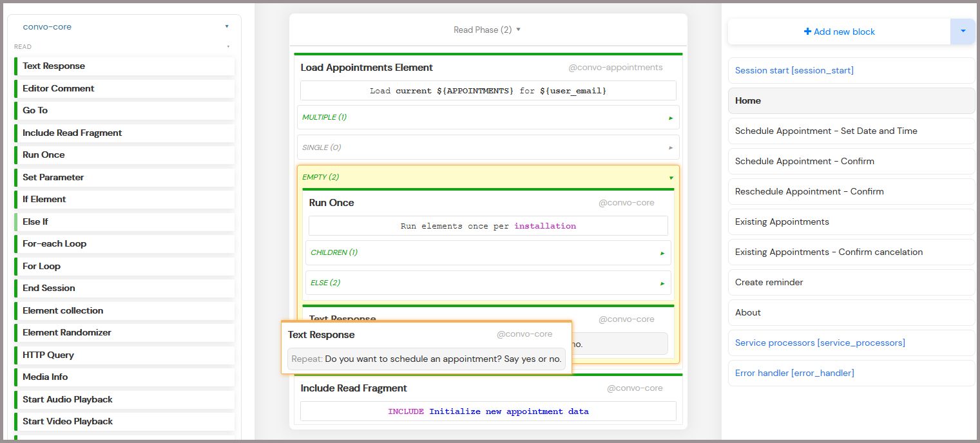Open the Add new block caret menu
Viewport: 980px width, 443px height.
[963, 31]
